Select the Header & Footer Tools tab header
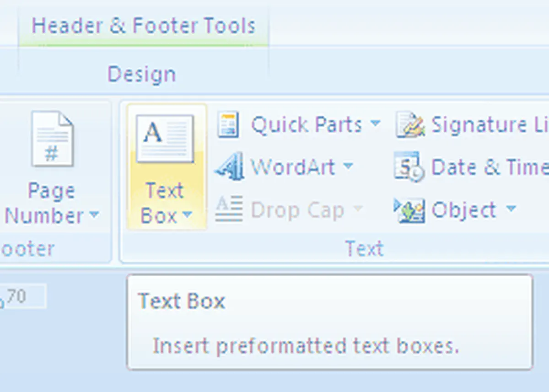This screenshot has height=392, width=549. coord(143,26)
